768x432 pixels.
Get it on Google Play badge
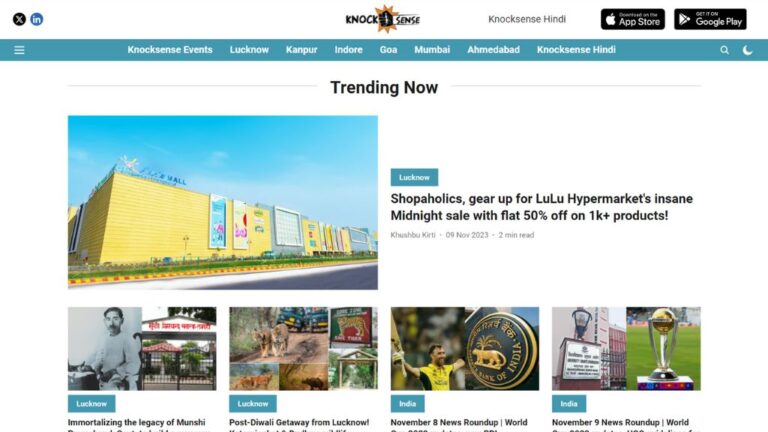[x=710, y=19]
